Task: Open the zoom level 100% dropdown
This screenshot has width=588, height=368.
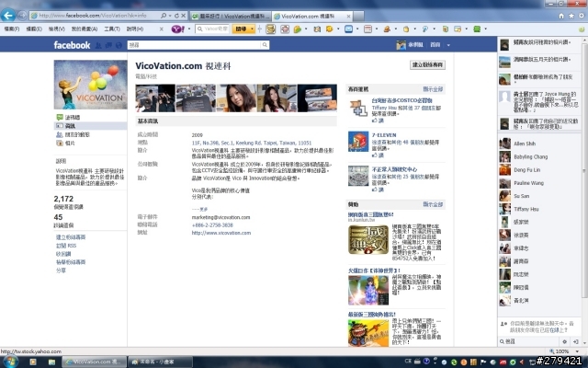Action: pos(577,351)
